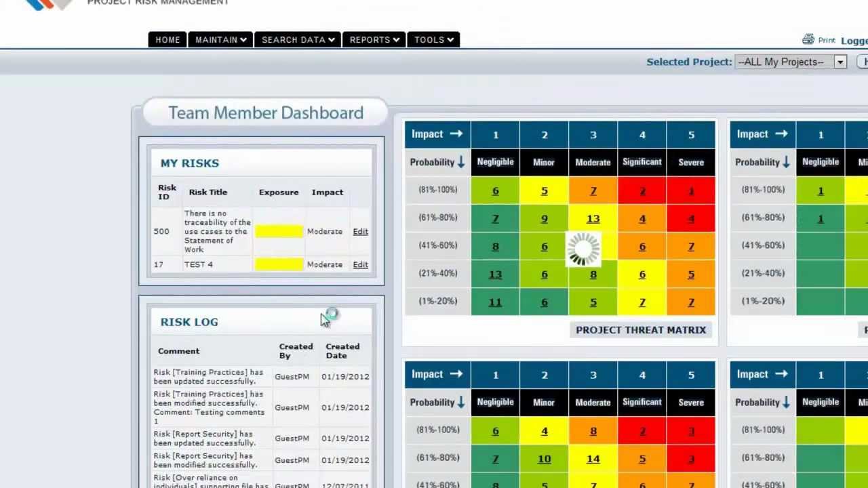868x488 pixels.
Task: Open the REPORTS dropdown menu
Action: pos(374,39)
